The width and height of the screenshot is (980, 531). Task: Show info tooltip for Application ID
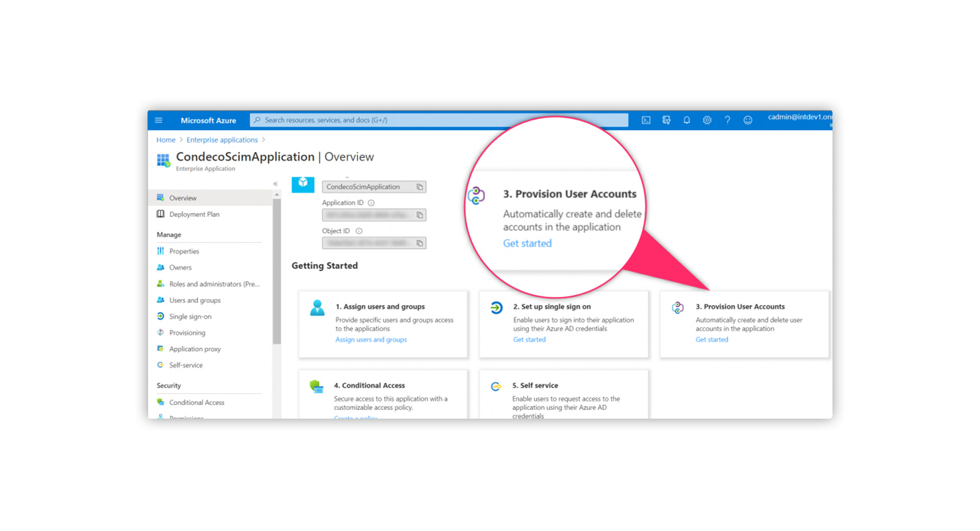371,203
